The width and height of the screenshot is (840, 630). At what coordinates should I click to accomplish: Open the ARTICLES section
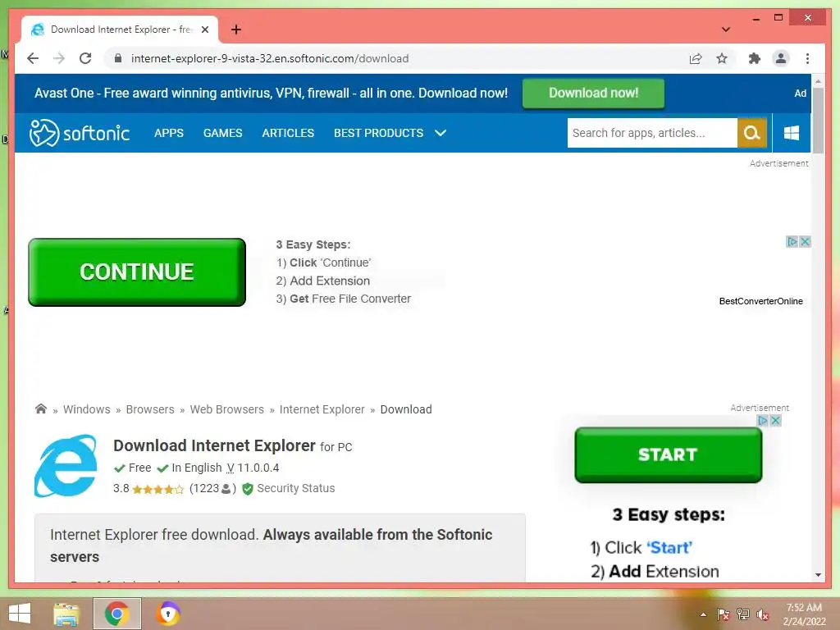click(x=288, y=133)
